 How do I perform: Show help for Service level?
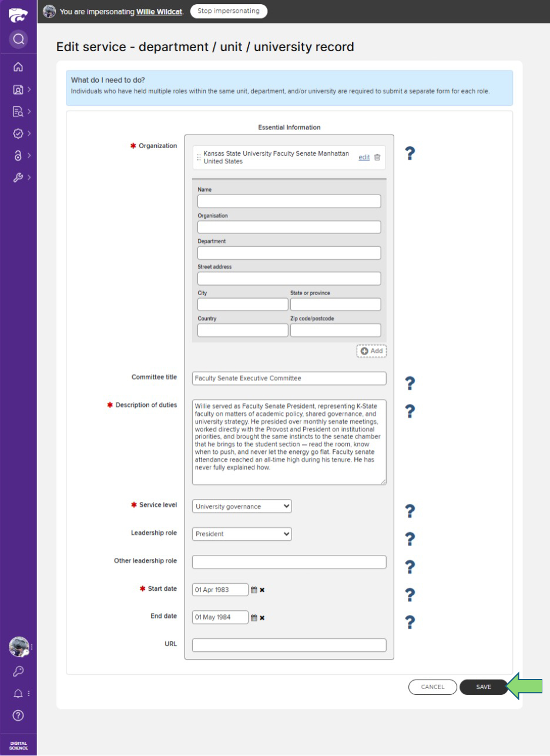click(x=411, y=511)
